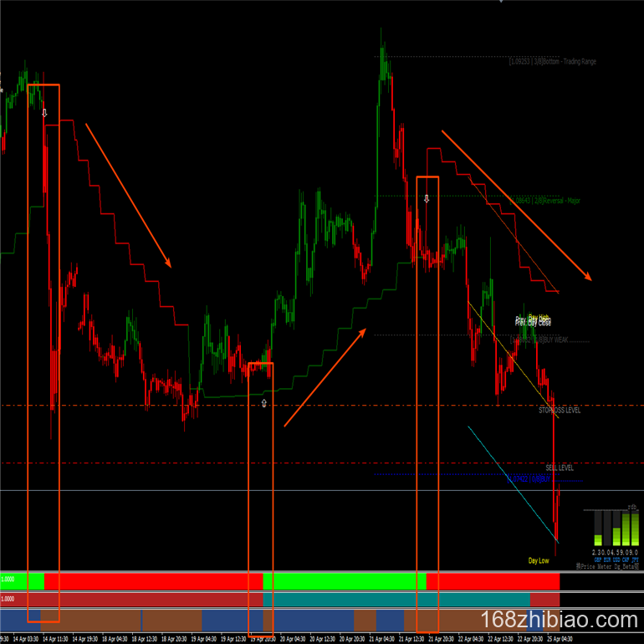
Task: Click the 18 Apr 12:30 time label
Action: 144,639
